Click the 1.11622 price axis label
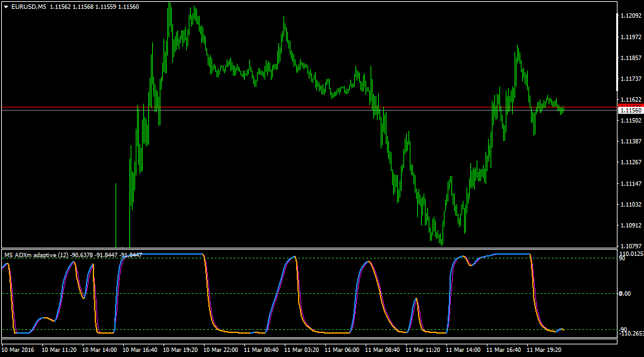Screen dimensions: 644x357 coord(631,100)
